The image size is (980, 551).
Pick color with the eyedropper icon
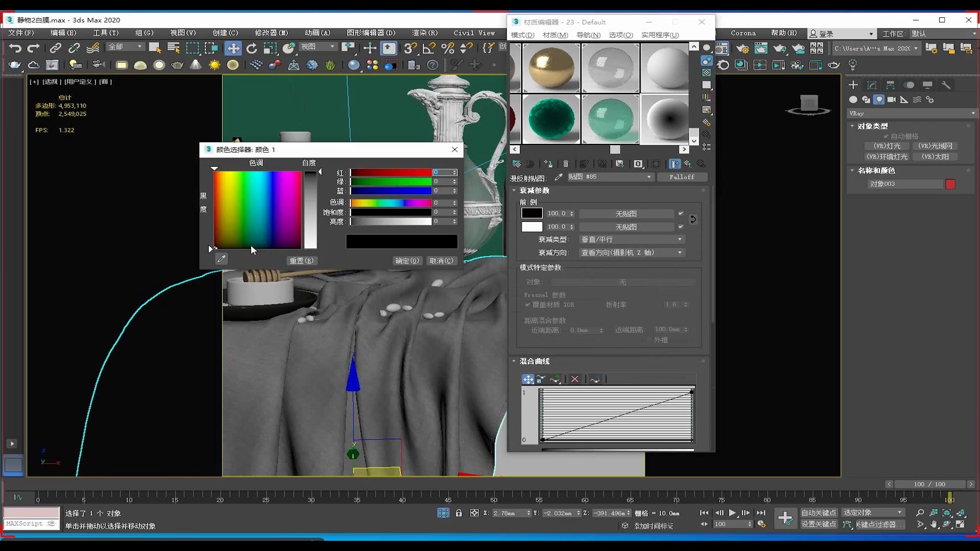pyautogui.click(x=222, y=259)
